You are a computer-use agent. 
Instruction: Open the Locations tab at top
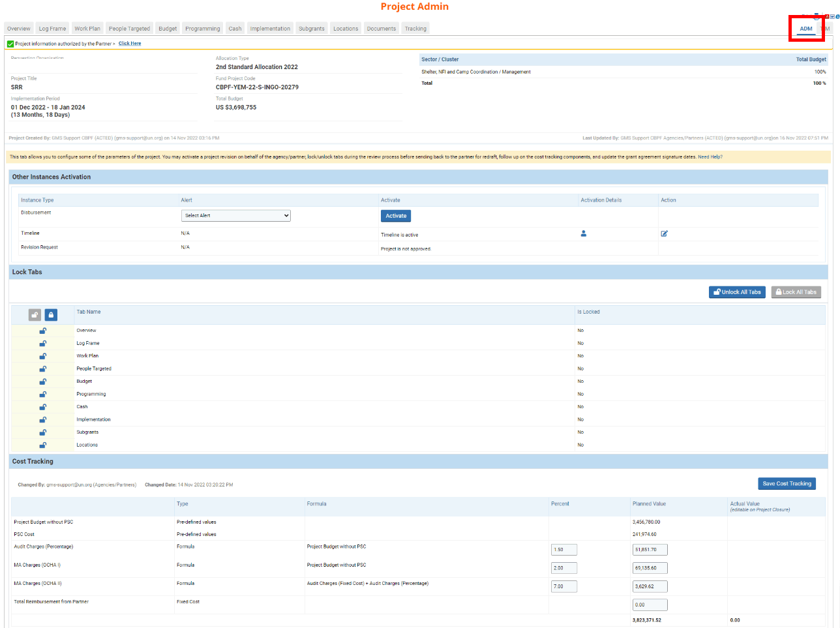pos(346,29)
